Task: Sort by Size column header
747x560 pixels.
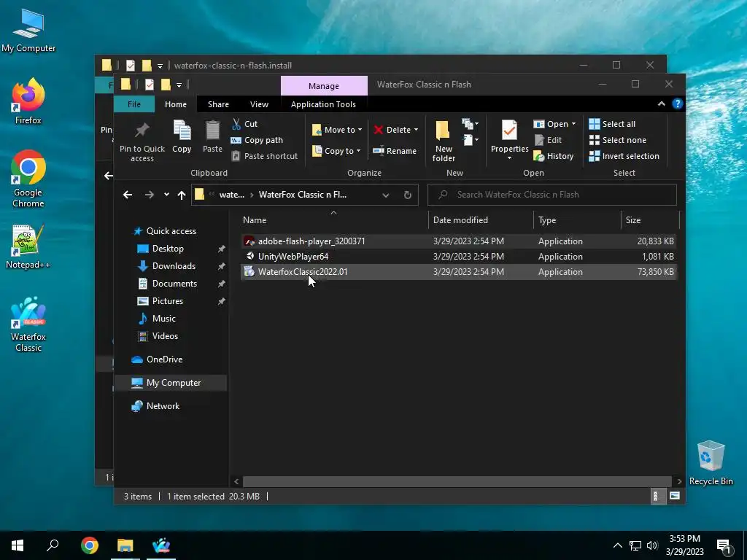Action: tap(650, 220)
